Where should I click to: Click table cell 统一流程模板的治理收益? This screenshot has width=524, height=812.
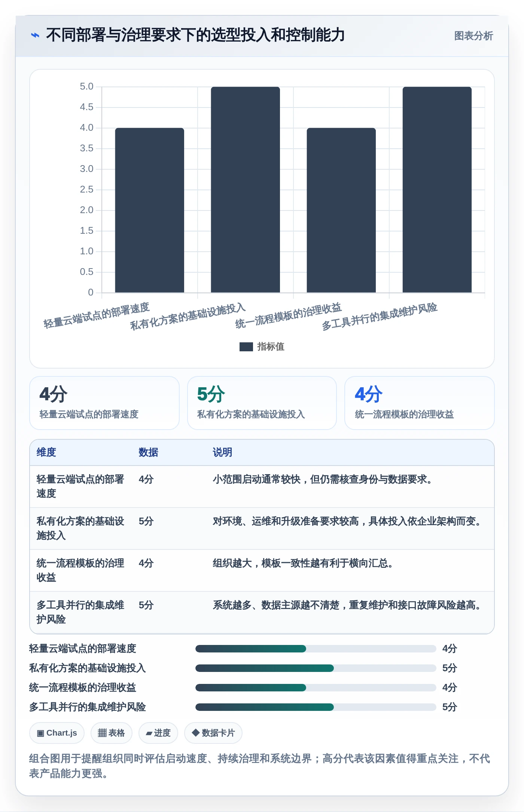pyautogui.click(x=80, y=570)
